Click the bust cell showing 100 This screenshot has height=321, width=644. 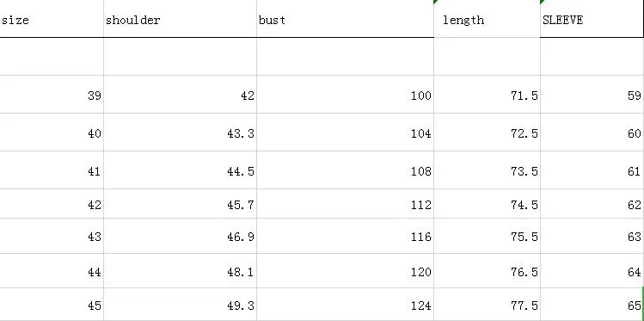[x=345, y=95]
